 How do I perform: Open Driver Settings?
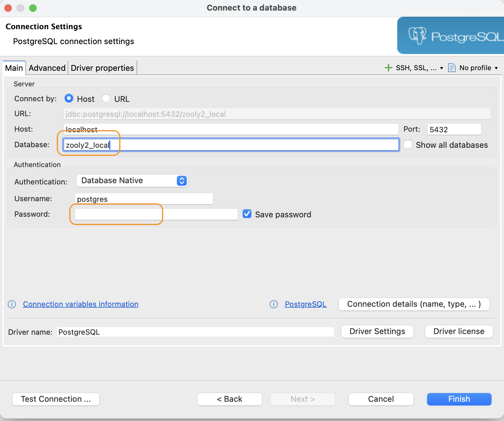click(377, 331)
